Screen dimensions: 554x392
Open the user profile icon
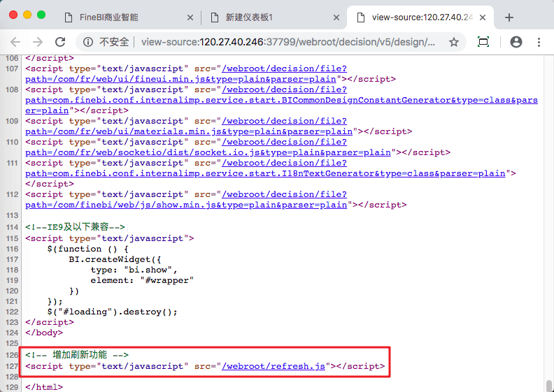[516, 42]
